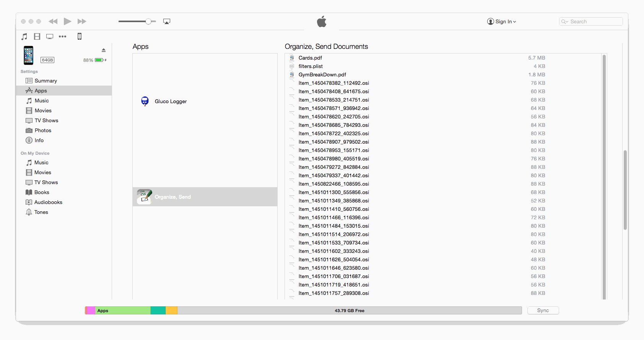Adjust the volume slider knob
644x340 pixels.
[x=148, y=21]
